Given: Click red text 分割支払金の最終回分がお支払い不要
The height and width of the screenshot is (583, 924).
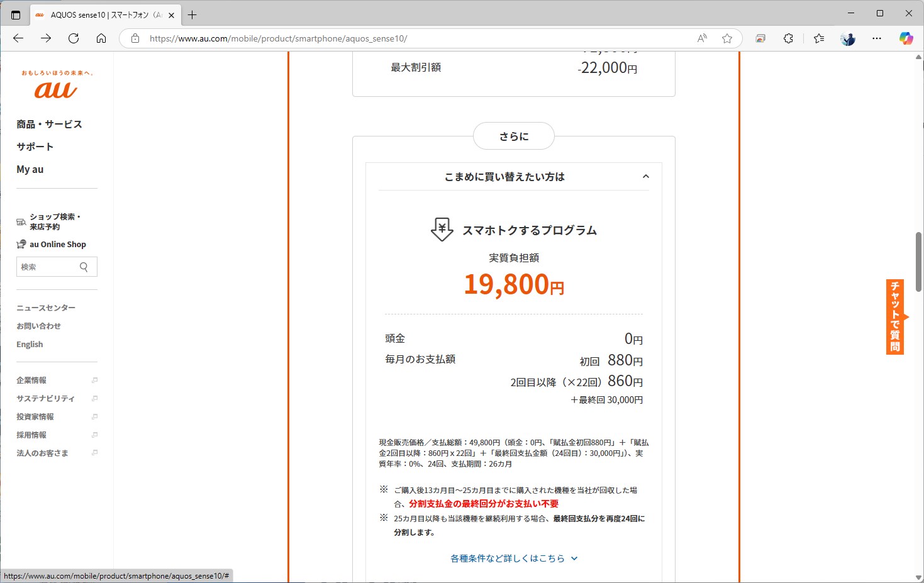Looking at the screenshot, I should 484,504.
